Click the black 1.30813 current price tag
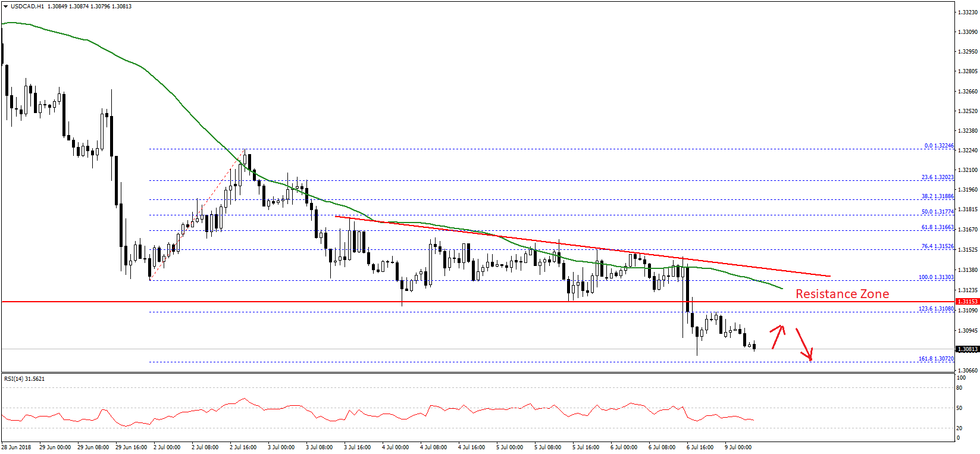The width and height of the screenshot is (980, 454). tap(968, 349)
